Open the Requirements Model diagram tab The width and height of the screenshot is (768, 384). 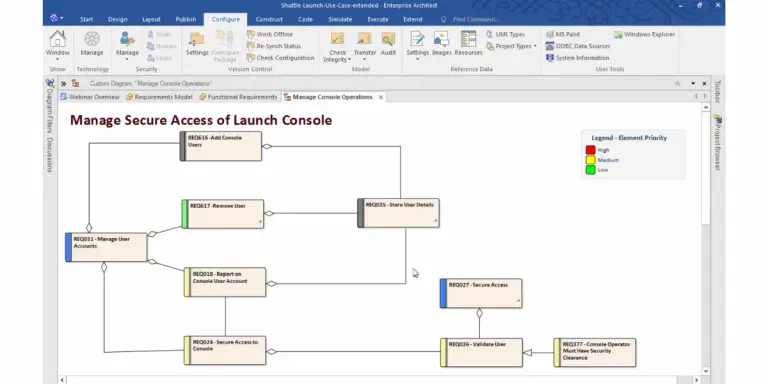coord(159,97)
